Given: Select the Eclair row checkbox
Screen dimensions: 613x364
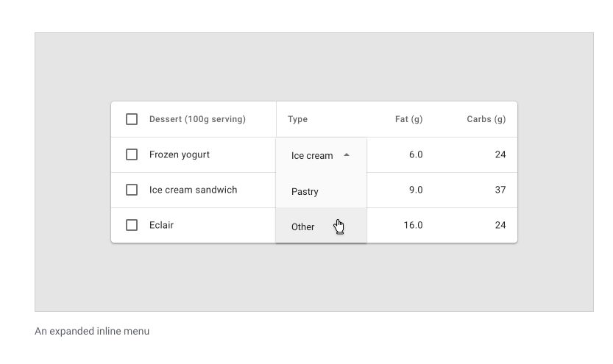Looking at the screenshot, I should tap(132, 225).
